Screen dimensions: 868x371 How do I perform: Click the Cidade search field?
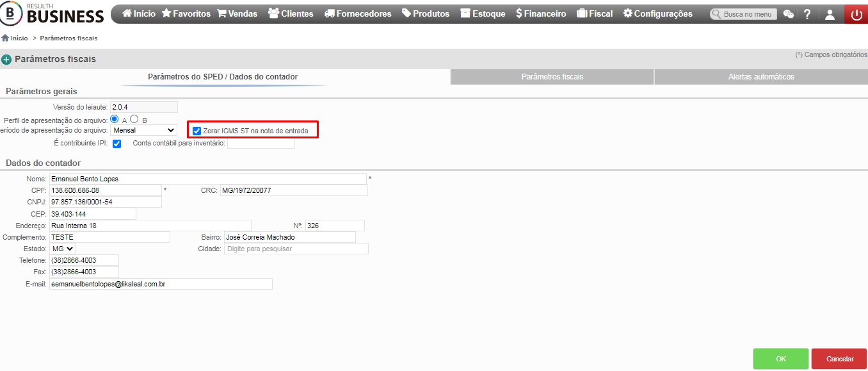296,249
